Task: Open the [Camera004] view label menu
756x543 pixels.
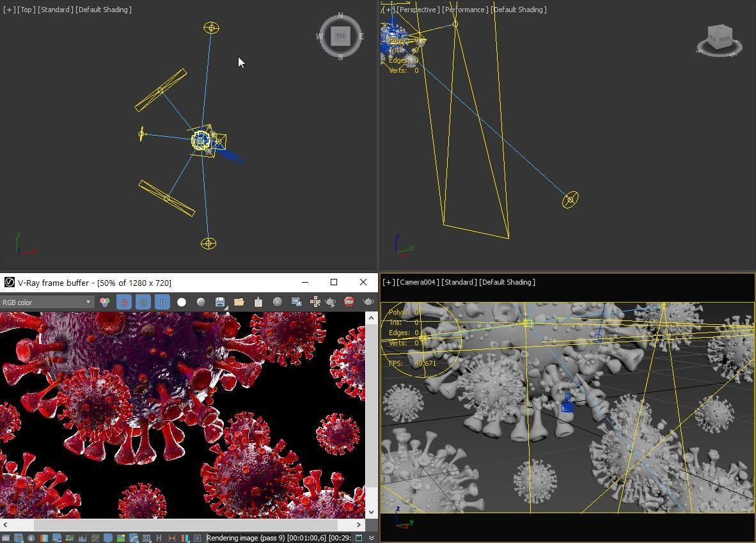Action: (418, 282)
